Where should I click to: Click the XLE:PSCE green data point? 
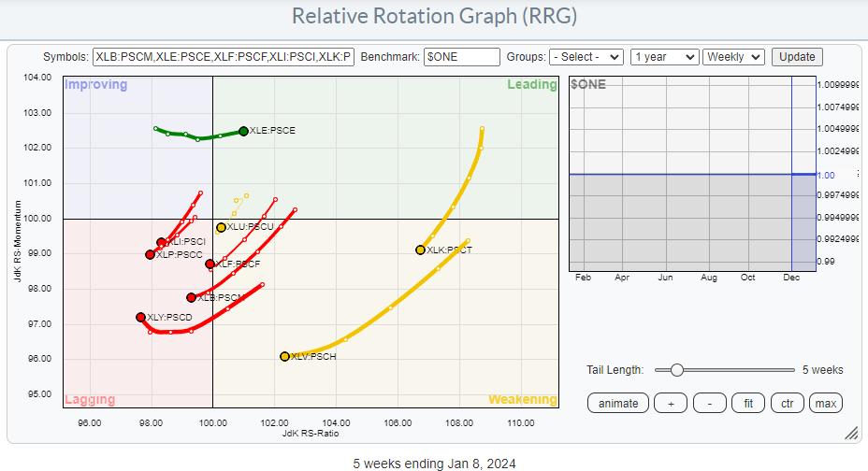(243, 131)
